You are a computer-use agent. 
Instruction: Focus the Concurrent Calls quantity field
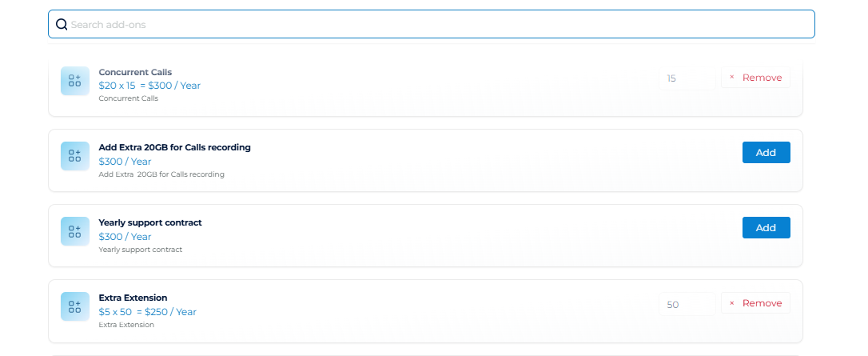687,78
